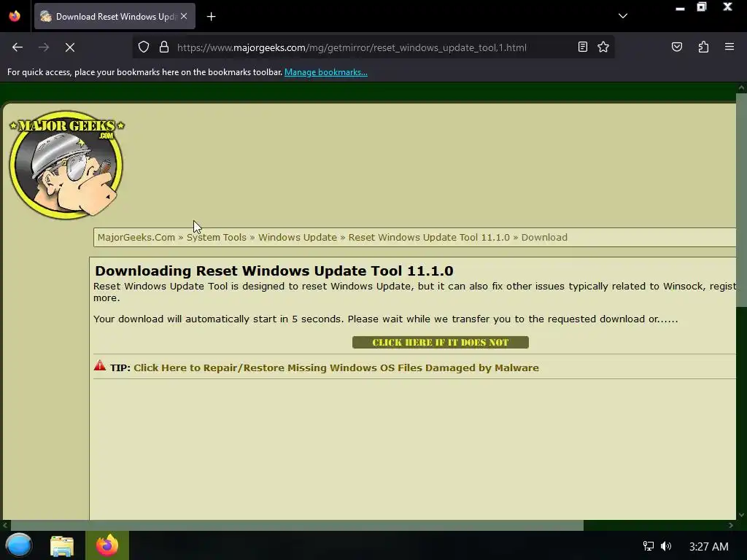747x560 pixels.
Task: Open the Start menu orb
Action: (19, 545)
